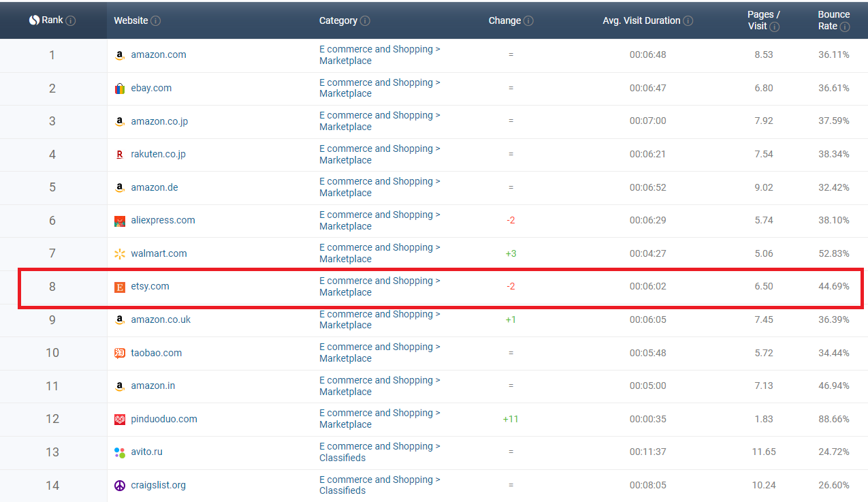Open the amazon.in website link

pyautogui.click(x=153, y=386)
